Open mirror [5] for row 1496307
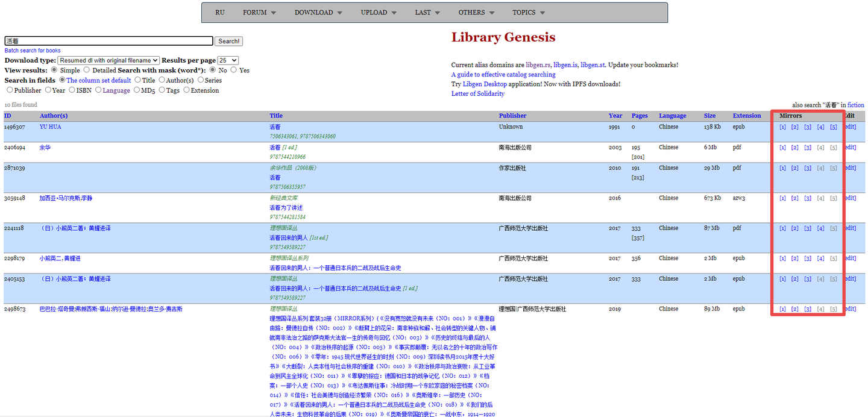The image size is (868, 417). [834, 127]
